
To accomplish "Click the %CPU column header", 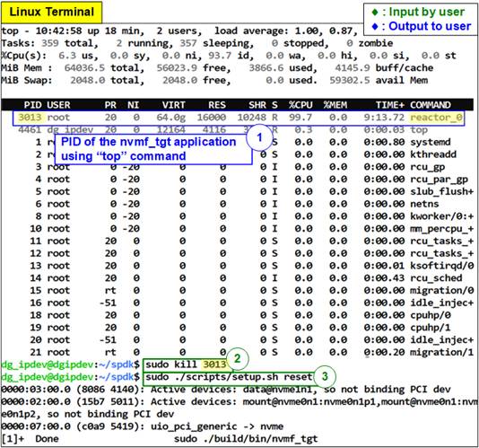I will pyautogui.click(x=300, y=105).
